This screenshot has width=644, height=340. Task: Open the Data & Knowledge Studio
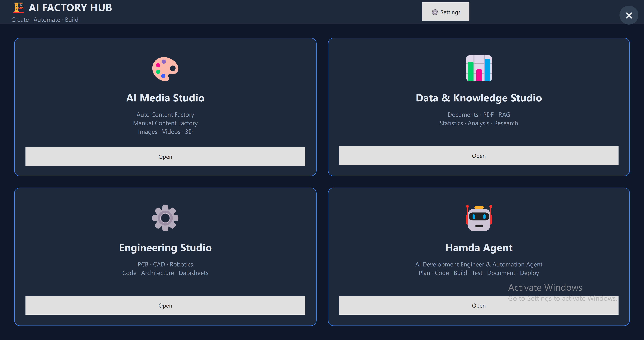click(479, 155)
